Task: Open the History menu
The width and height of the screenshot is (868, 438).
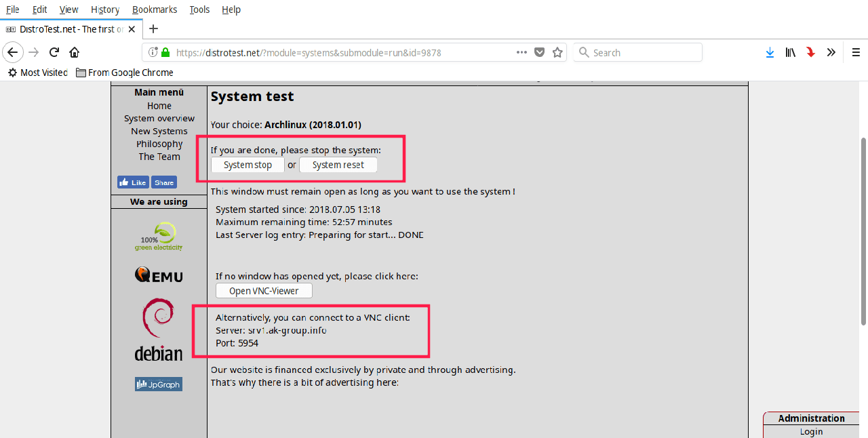Action: tap(105, 9)
